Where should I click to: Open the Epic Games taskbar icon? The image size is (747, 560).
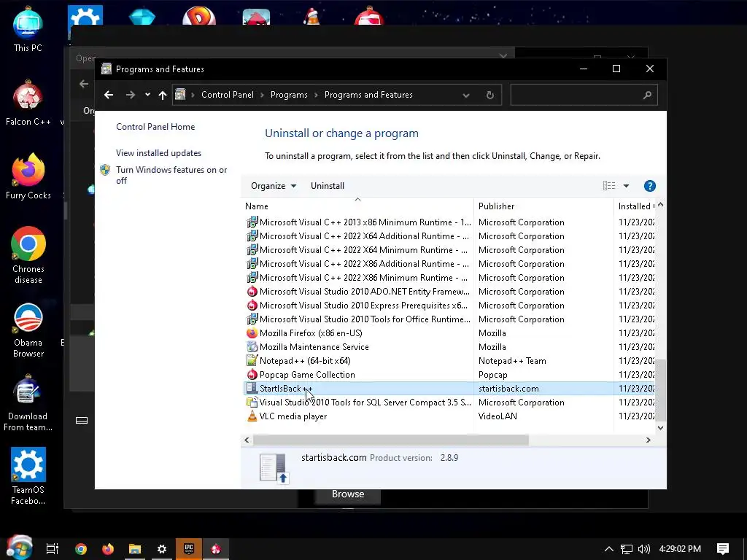point(189,549)
